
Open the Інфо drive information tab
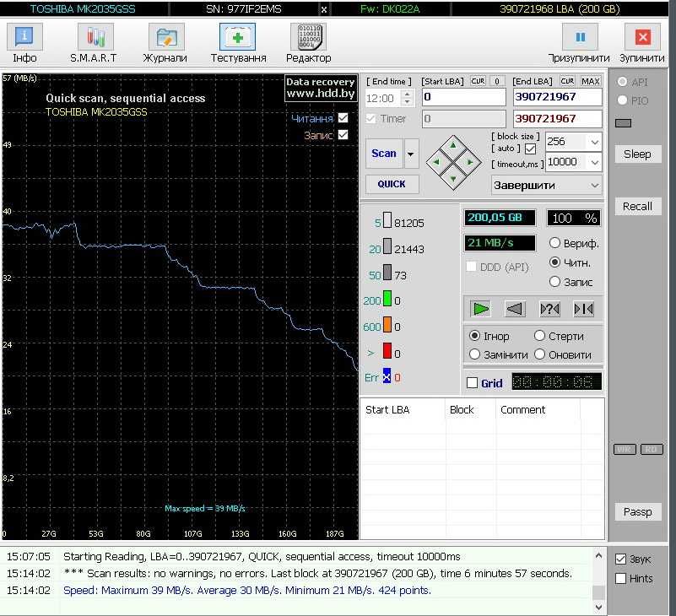24,44
